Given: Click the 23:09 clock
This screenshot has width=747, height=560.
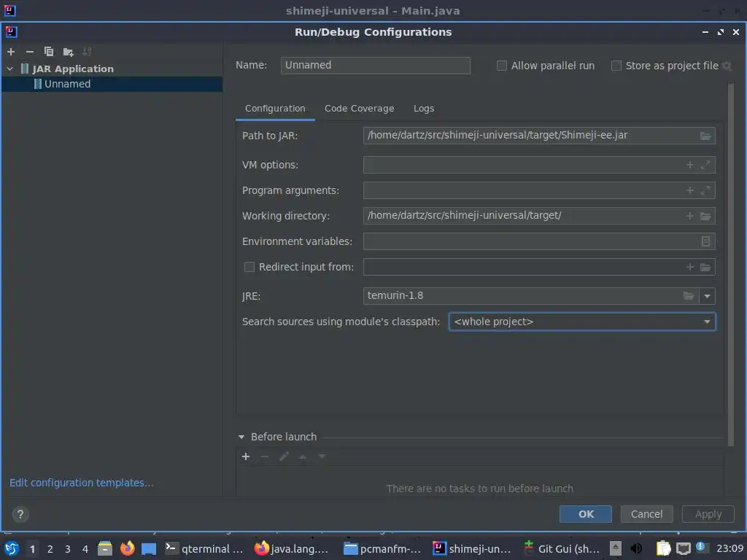Looking at the screenshot, I should 729,548.
